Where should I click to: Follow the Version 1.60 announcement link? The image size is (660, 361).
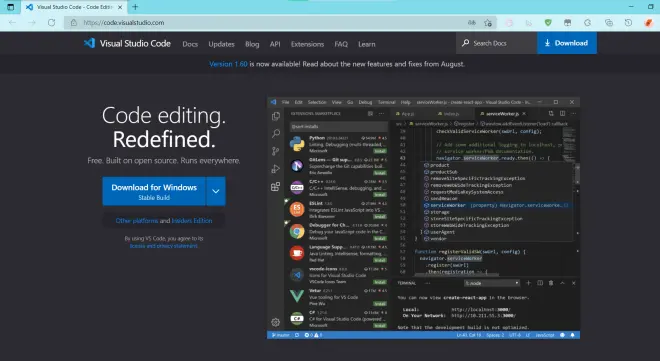point(228,64)
